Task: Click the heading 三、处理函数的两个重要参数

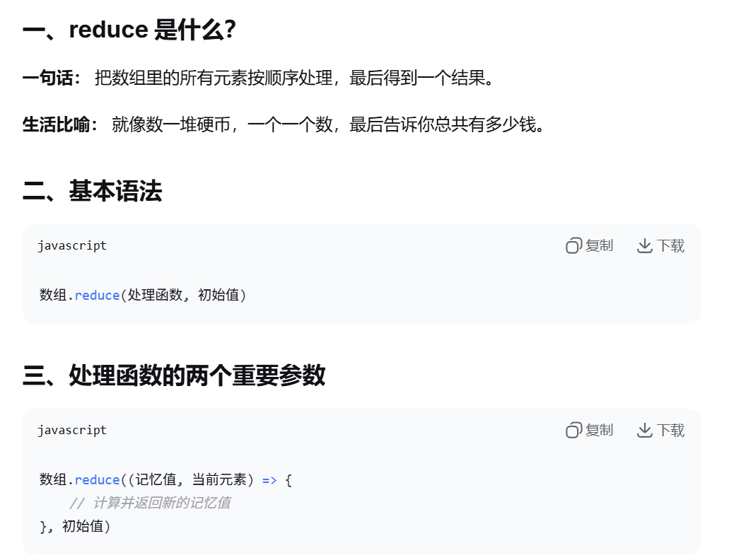Action: pyautogui.click(x=174, y=375)
